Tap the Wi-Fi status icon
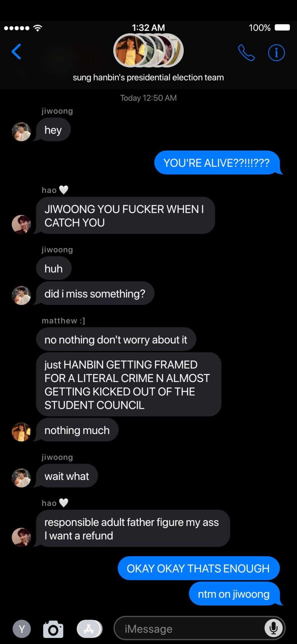Screen dimensions: 297x644 point(38,28)
